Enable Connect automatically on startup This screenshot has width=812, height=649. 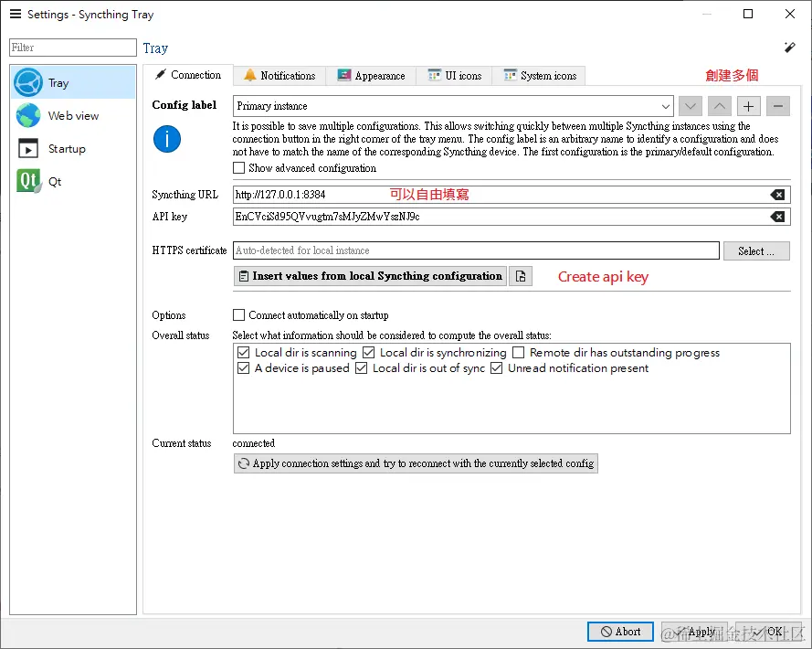point(238,315)
